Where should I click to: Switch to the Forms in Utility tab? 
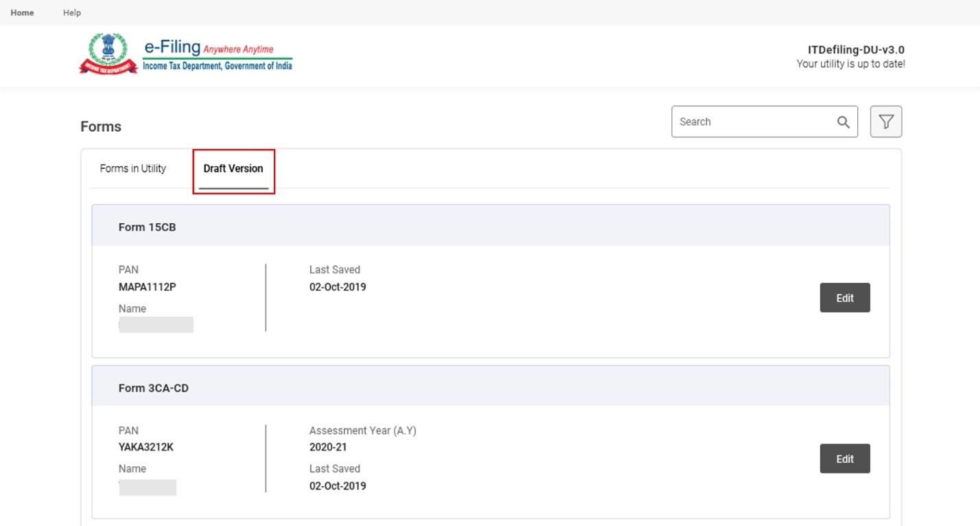pyautogui.click(x=132, y=168)
